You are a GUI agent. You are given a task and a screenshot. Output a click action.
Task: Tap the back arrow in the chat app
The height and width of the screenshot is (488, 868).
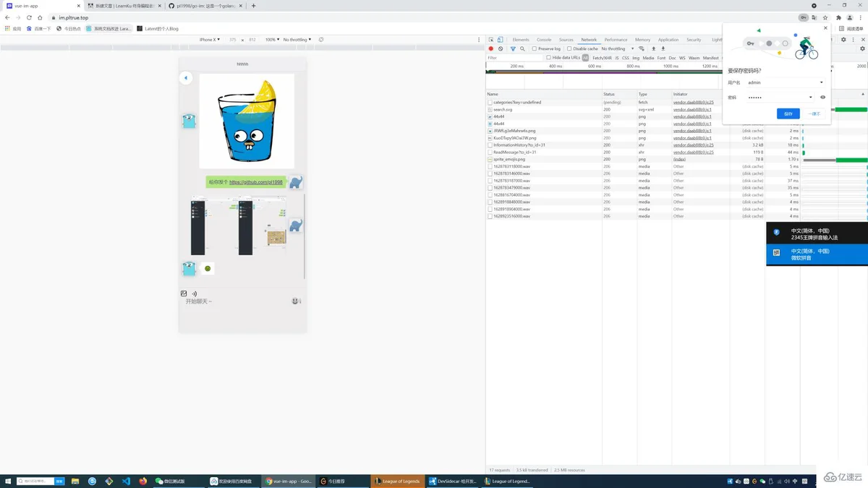click(186, 78)
